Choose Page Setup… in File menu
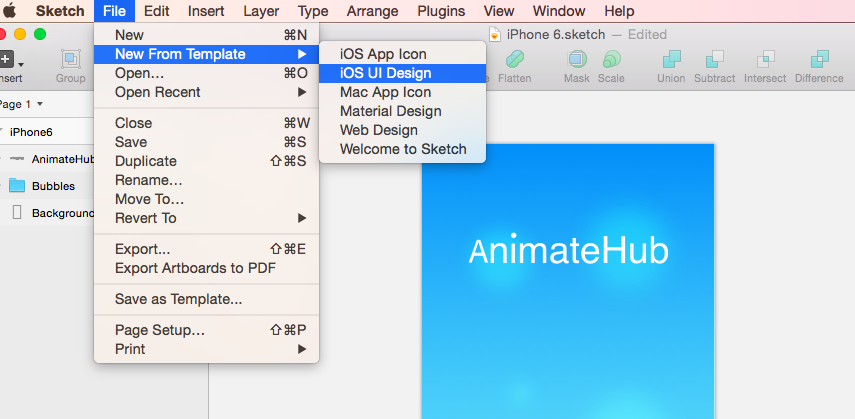The height and width of the screenshot is (419, 855). point(206,331)
